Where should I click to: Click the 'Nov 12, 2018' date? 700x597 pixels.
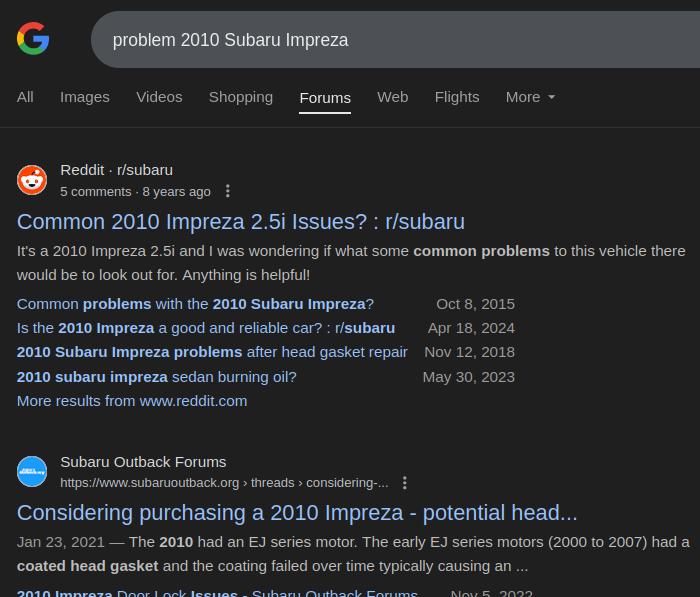(x=470, y=352)
